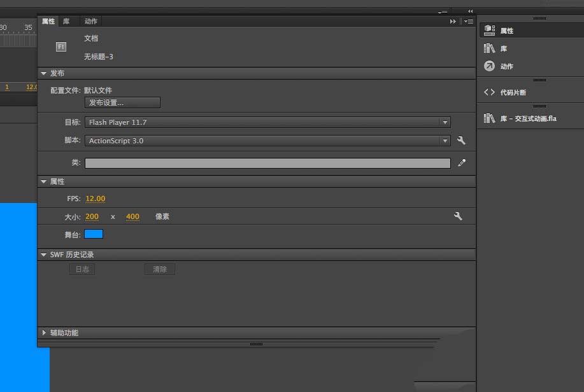
Task: Open the 属性 panel icon in dock
Action: click(489, 30)
